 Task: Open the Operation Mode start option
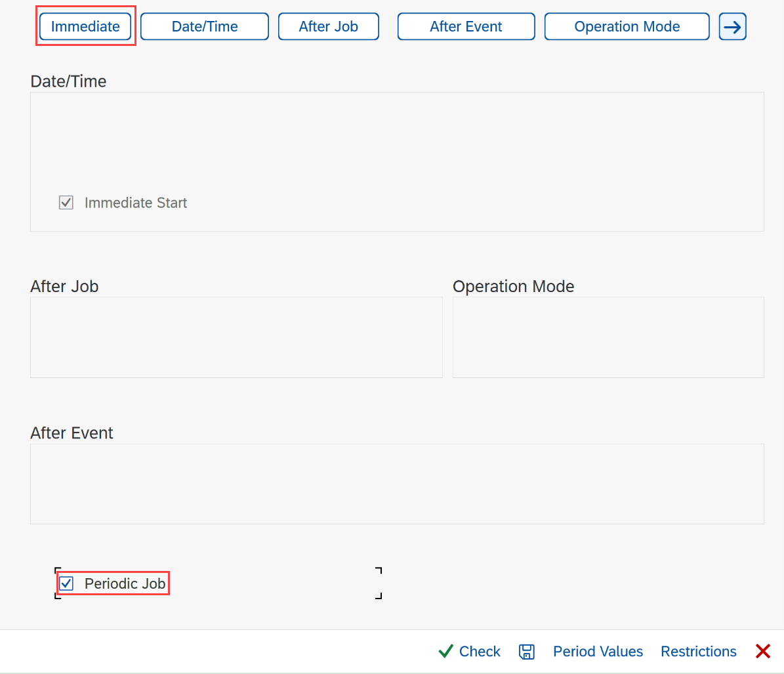pos(627,26)
